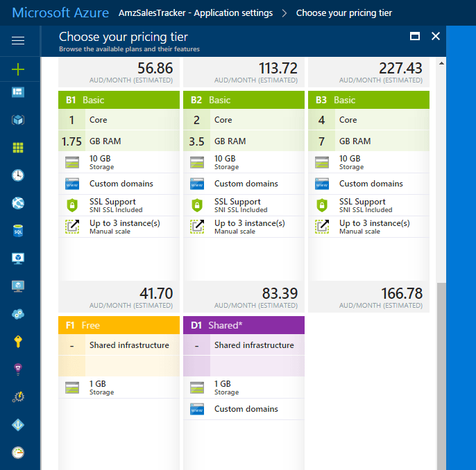Image resolution: width=476 pixels, height=470 pixels.
Task: Click F1 1 GB storage icon
Action: point(72,388)
